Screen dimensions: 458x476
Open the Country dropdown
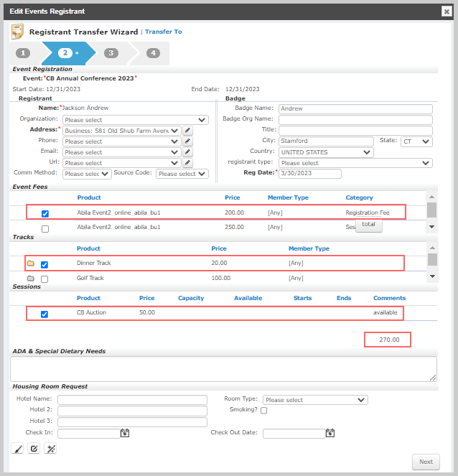pyautogui.click(x=326, y=152)
